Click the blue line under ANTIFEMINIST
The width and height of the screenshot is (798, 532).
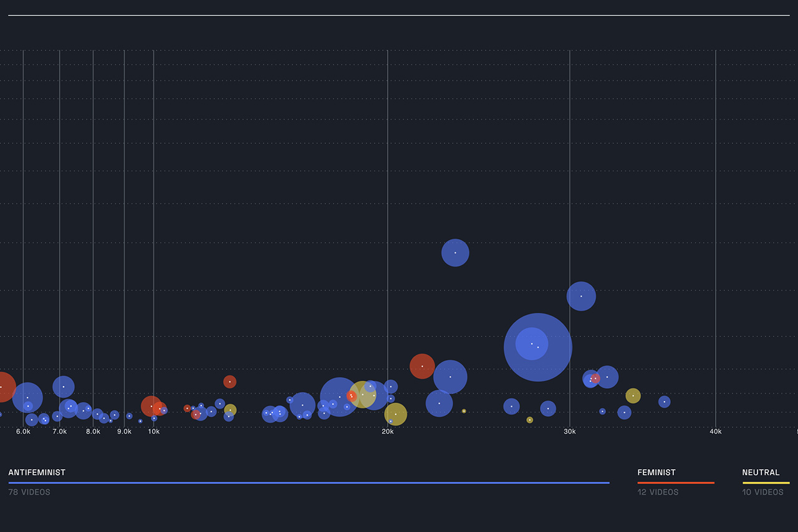[309, 483]
